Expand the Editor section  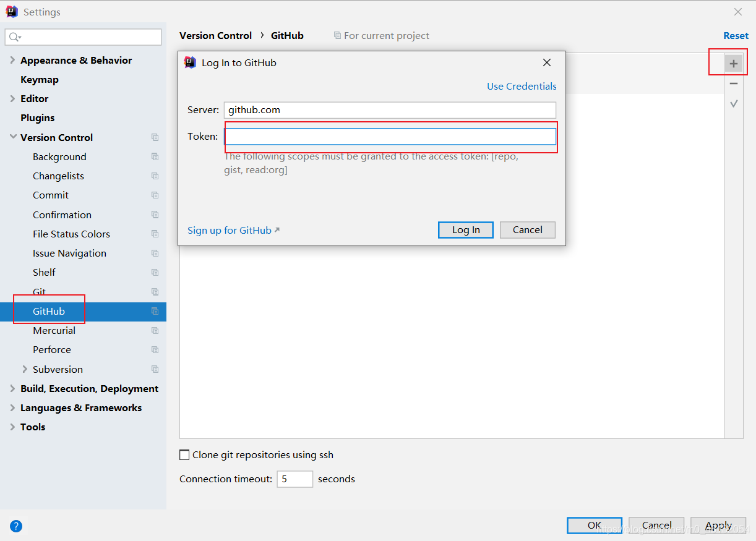[12, 98]
